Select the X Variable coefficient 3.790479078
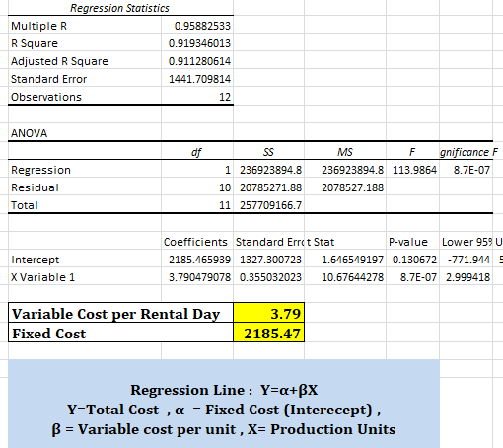This screenshot has height=448, width=503. (197, 277)
